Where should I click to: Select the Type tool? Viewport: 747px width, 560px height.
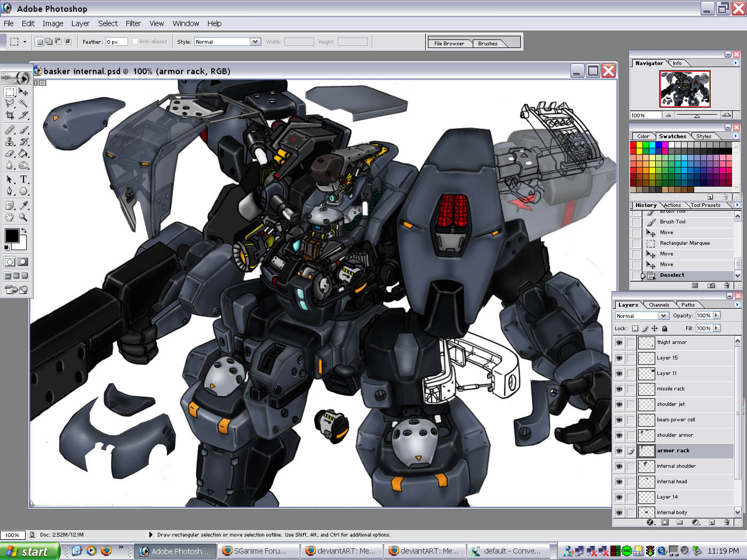23,179
